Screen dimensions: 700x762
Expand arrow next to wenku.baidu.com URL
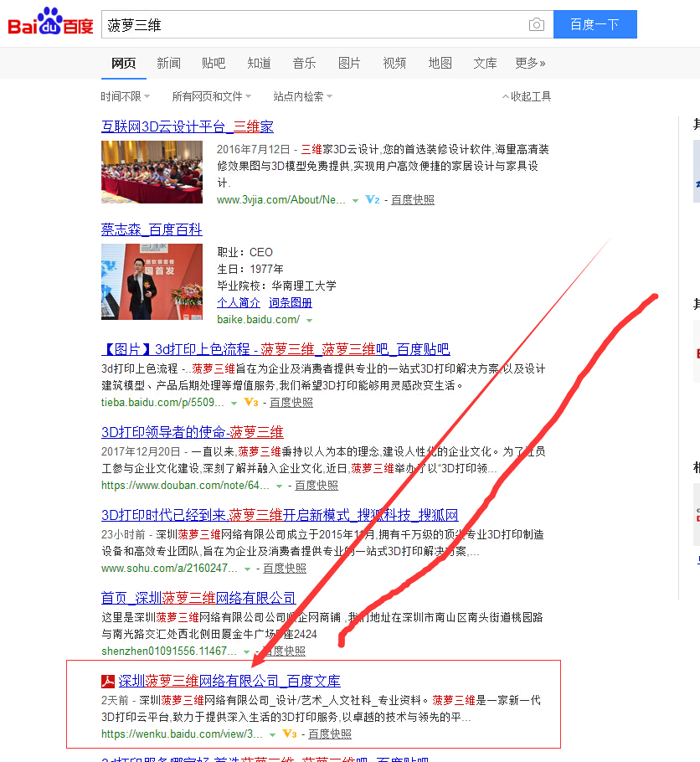(x=273, y=735)
